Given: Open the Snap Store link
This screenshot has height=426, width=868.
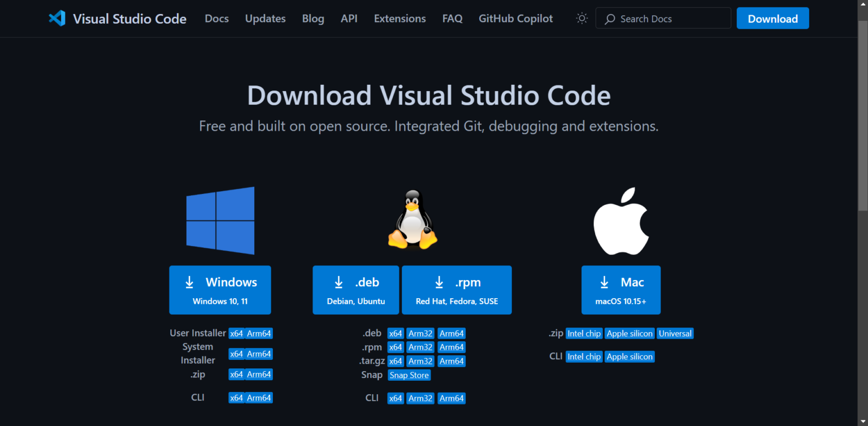Looking at the screenshot, I should click(x=409, y=376).
